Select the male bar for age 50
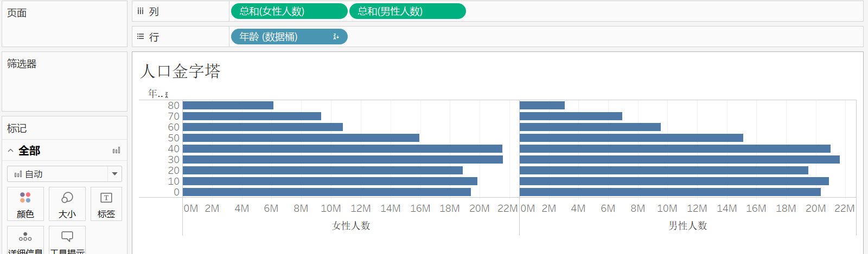The image size is (868, 254). (631, 138)
